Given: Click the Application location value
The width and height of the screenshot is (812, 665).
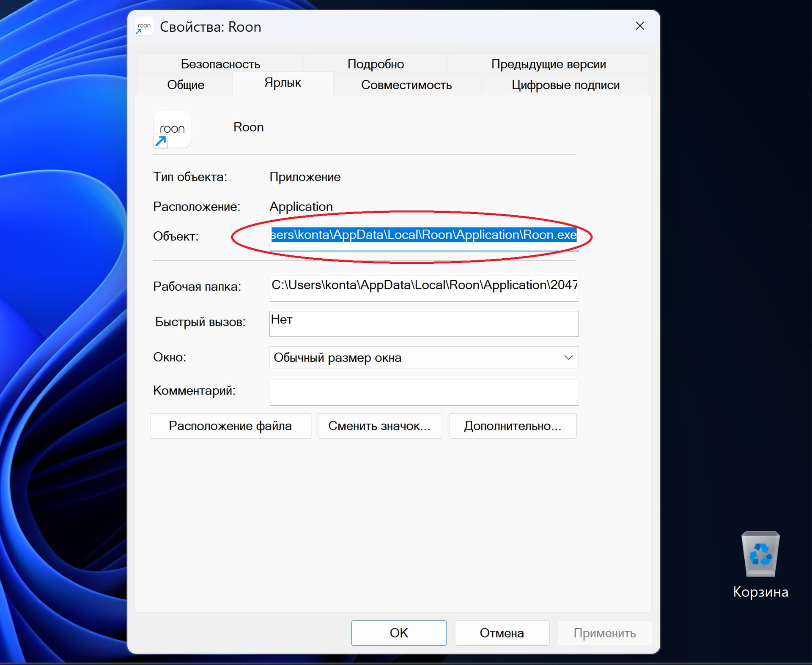Looking at the screenshot, I should click(x=301, y=206).
